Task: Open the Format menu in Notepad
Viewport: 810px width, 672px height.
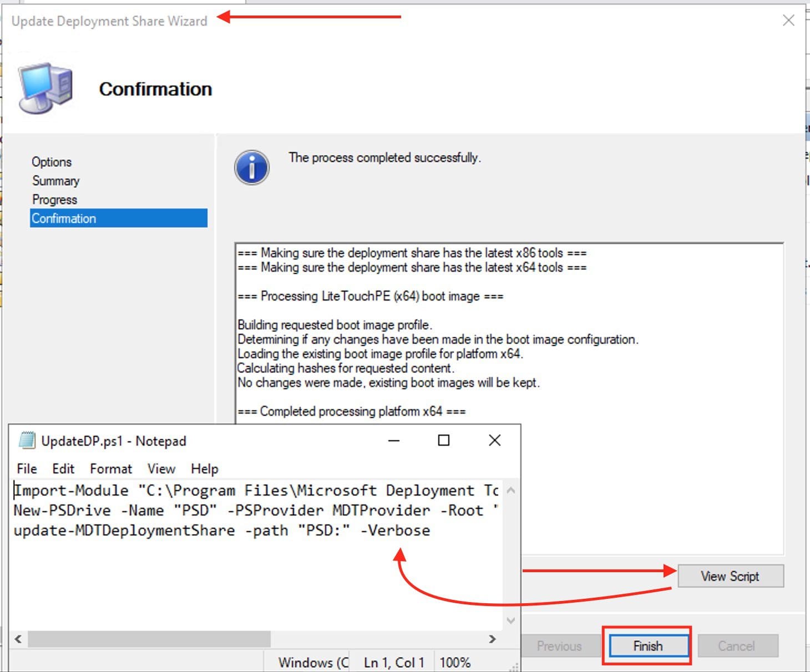Action: (111, 469)
